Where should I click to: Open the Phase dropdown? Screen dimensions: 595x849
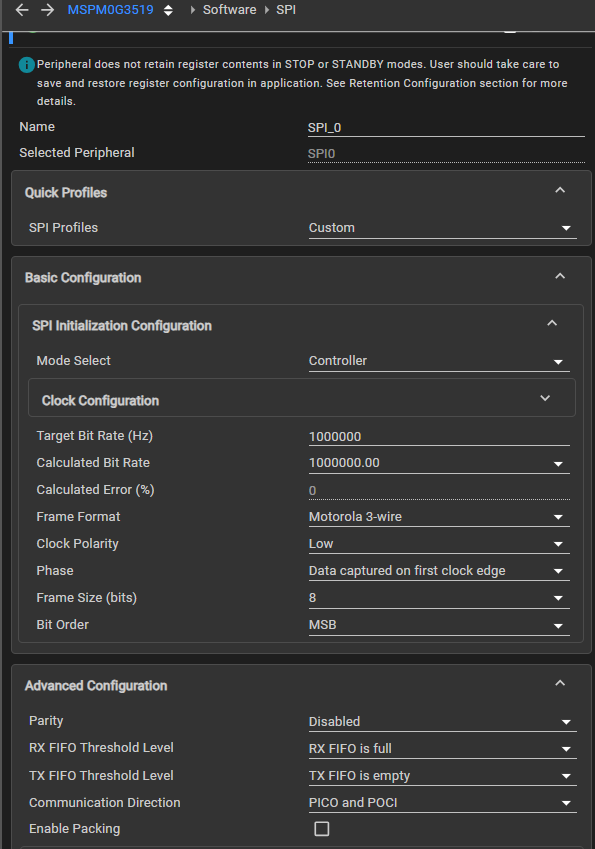pos(439,571)
